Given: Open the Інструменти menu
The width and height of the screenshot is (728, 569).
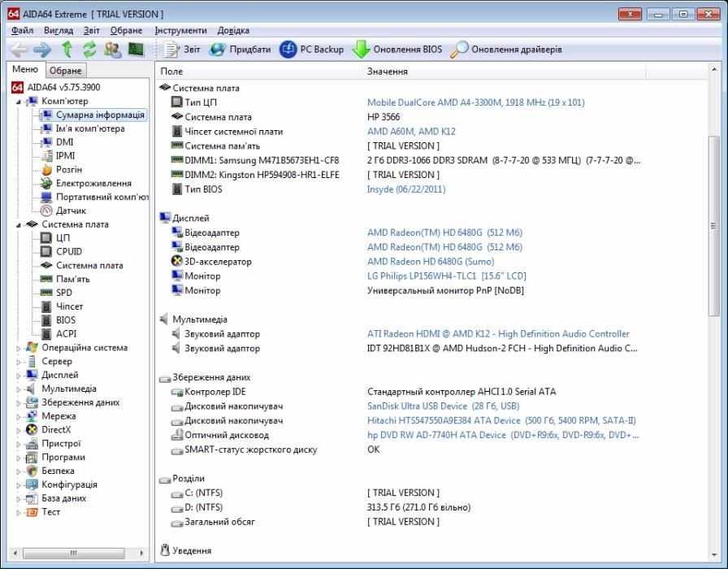Looking at the screenshot, I should (180, 30).
